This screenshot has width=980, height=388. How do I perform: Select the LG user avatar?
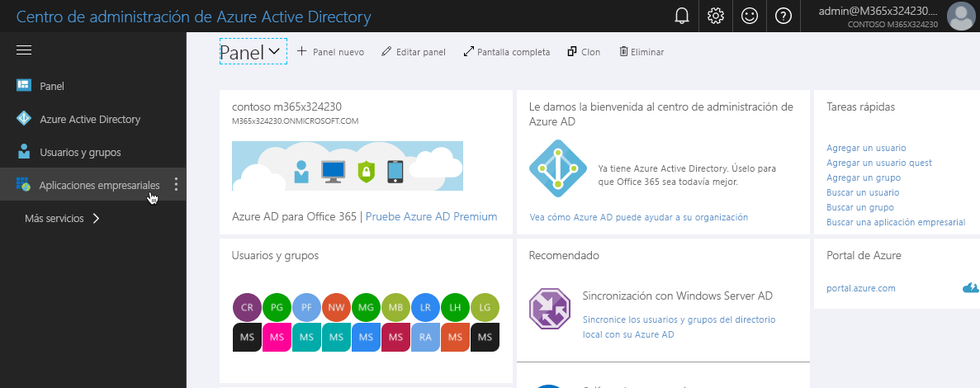coord(485,308)
